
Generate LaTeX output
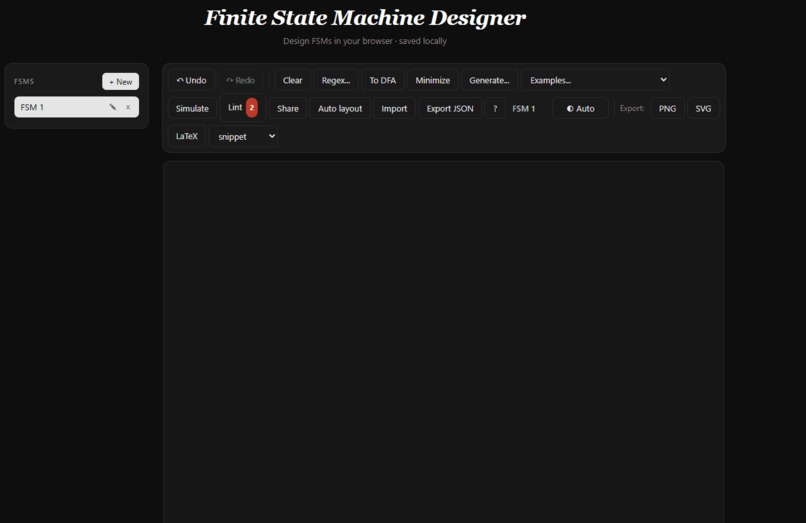pyautogui.click(x=187, y=136)
